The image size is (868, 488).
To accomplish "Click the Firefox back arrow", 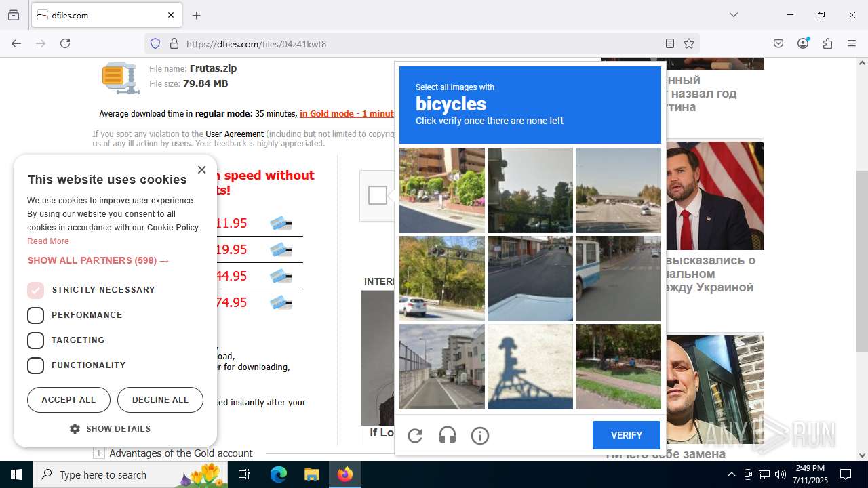I will [16, 43].
